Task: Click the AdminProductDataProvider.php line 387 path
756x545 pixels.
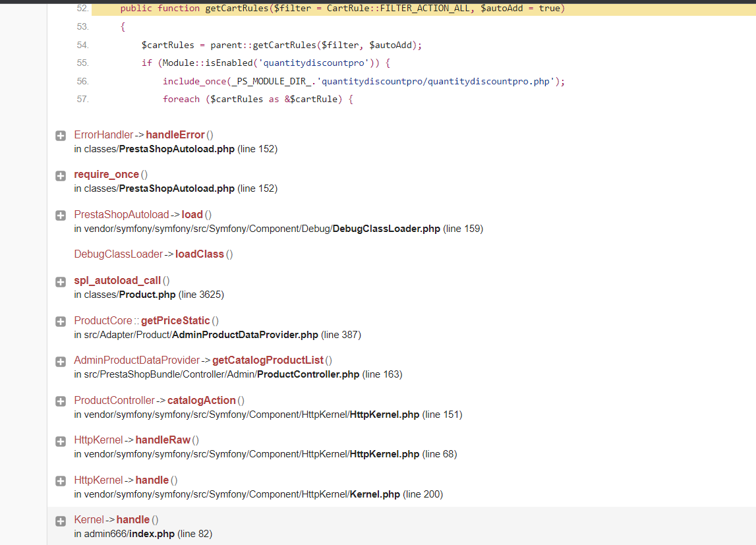Action: pyautogui.click(x=218, y=334)
